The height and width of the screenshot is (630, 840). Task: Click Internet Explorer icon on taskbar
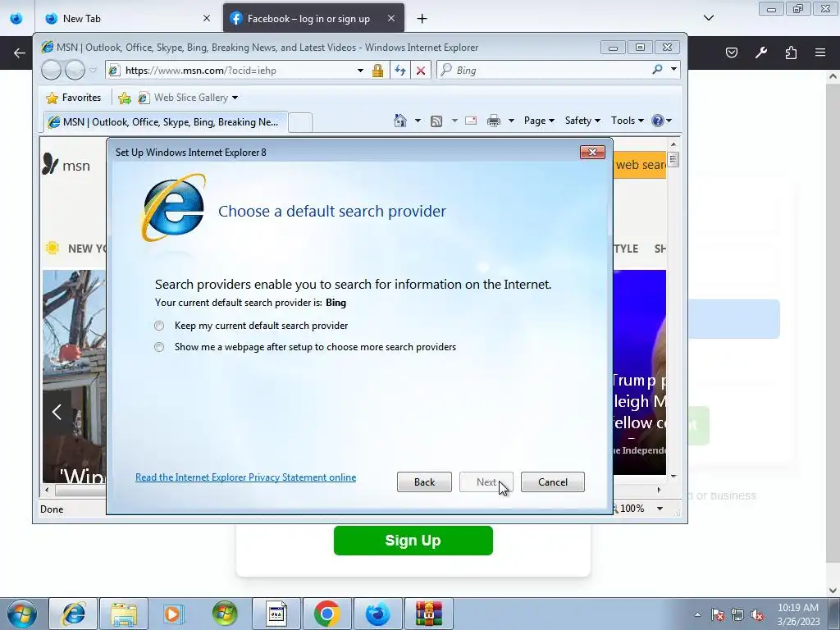click(73, 614)
